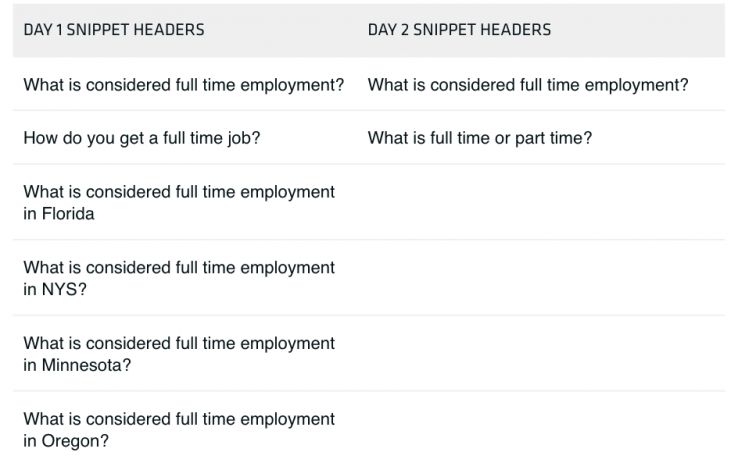738x470 pixels.
Task: Click 'How do you get a full time job?'
Action: [x=141, y=138]
